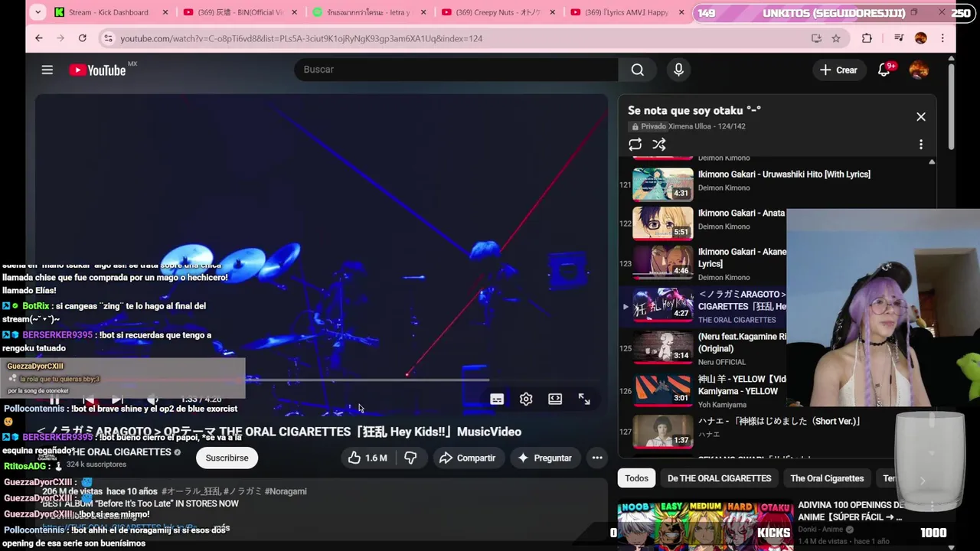Image resolution: width=980 pixels, height=551 pixels.
Task: Open the YouTube guide hamburger menu
Action: click(47, 70)
